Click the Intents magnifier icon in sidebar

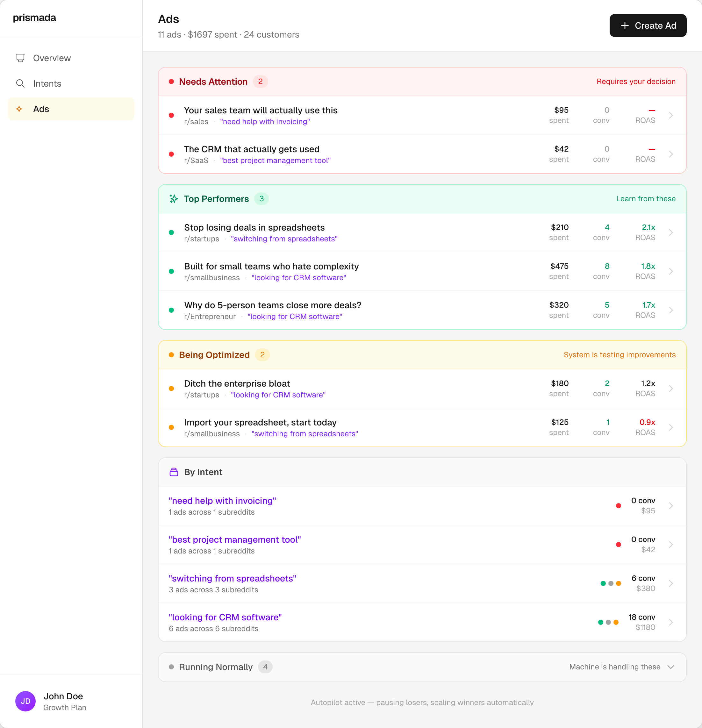20,83
